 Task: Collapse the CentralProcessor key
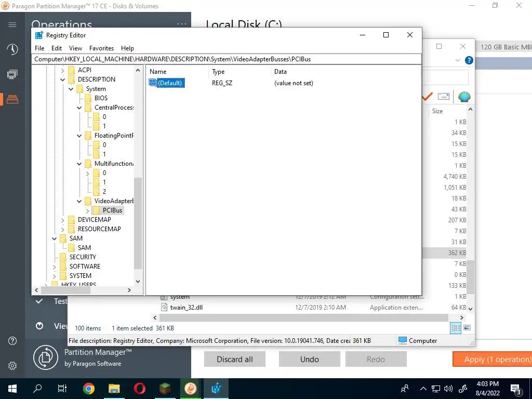[79, 108]
